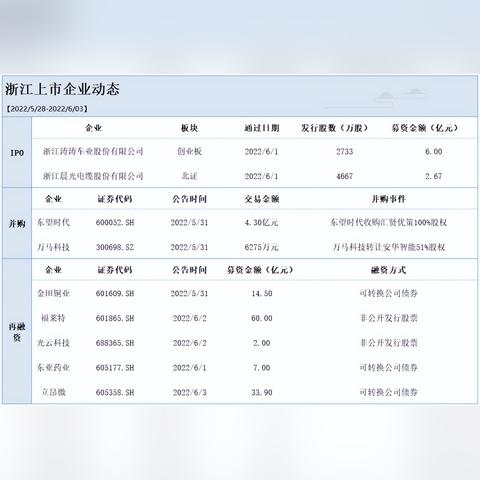480x480 pixels.
Task: Select 浙江晨光电缆股份有限公司 row name
Action: (93, 176)
